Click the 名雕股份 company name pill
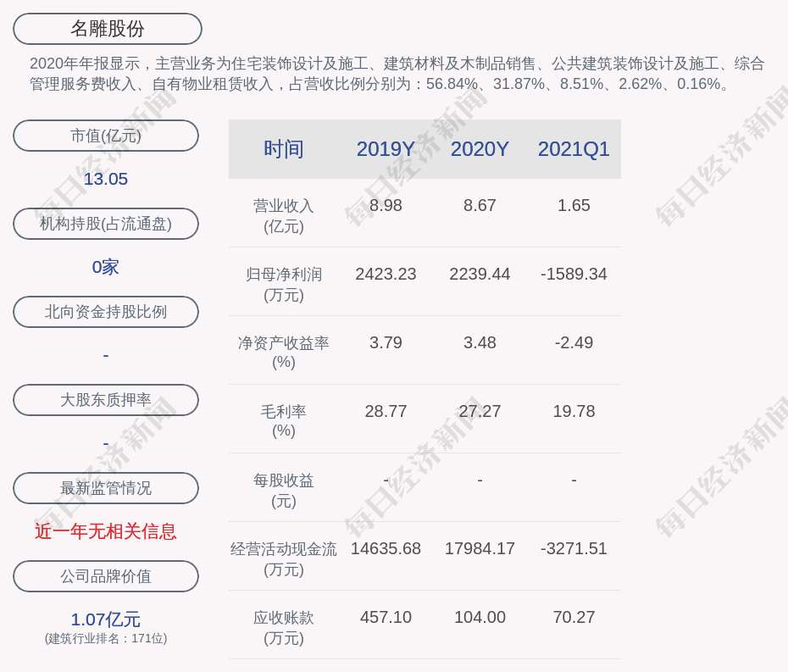This screenshot has width=788, height=672. [108, 29]
